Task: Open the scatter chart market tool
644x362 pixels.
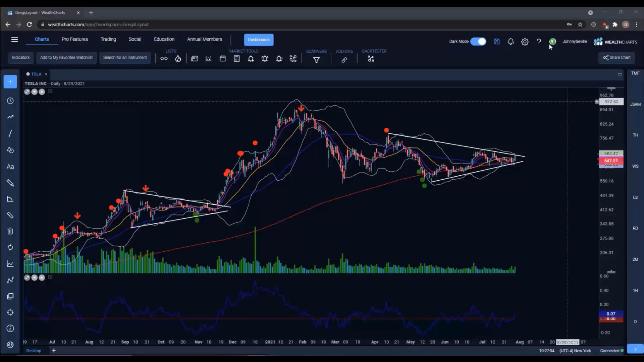Action: (x=209, y=59)
